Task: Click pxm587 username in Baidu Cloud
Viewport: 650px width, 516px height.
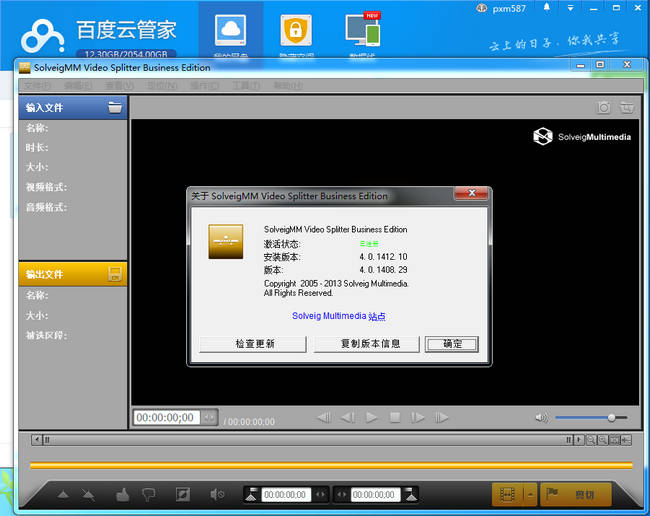Action: point(509,9)
